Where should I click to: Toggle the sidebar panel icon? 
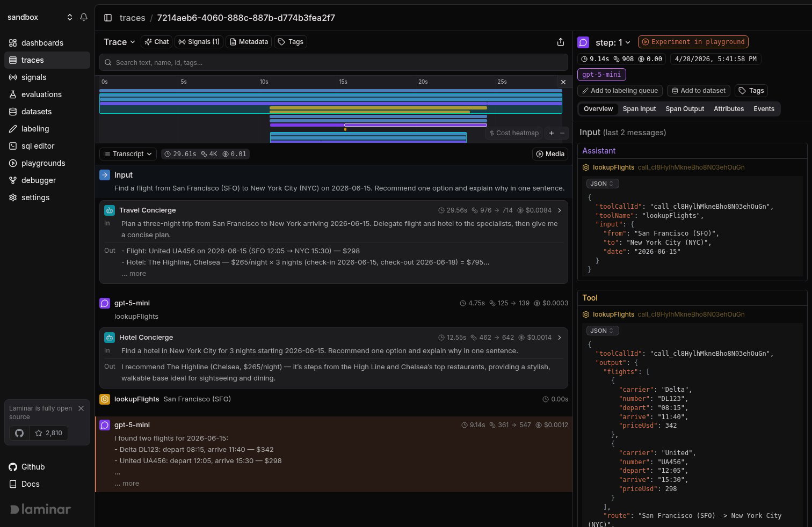pos(108,18)
